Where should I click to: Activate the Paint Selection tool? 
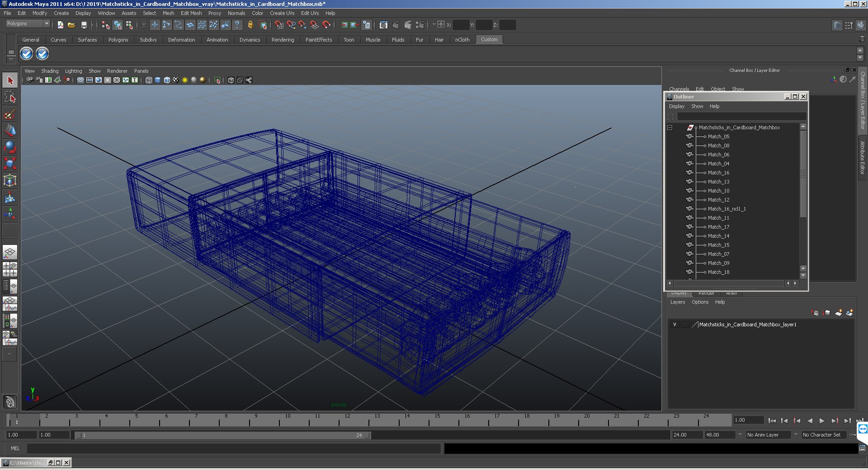(10, 114)
